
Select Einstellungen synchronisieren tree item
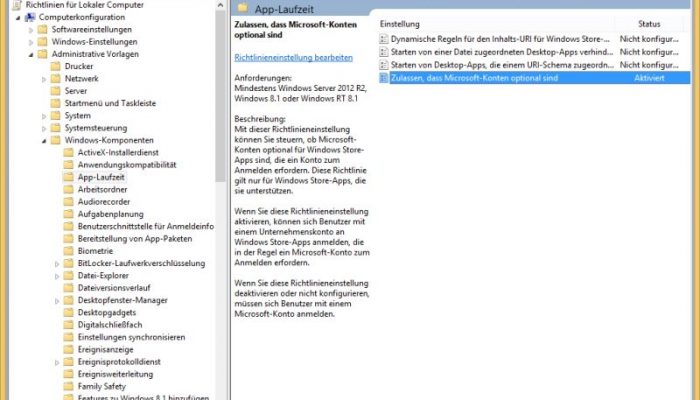click(131, 337)
